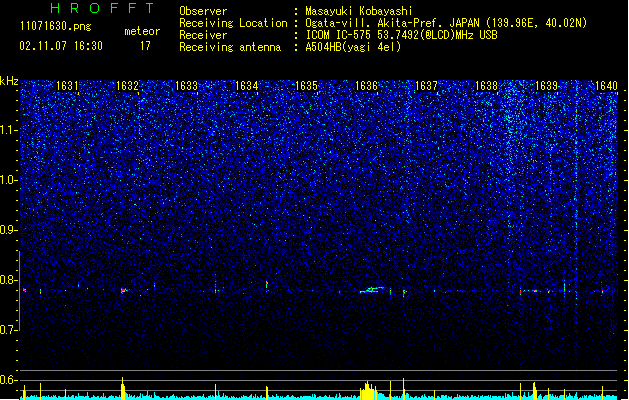Viewport: 629px width, 400px height.
Task: Click the 'Observer' field label
Action: (203, 11)
